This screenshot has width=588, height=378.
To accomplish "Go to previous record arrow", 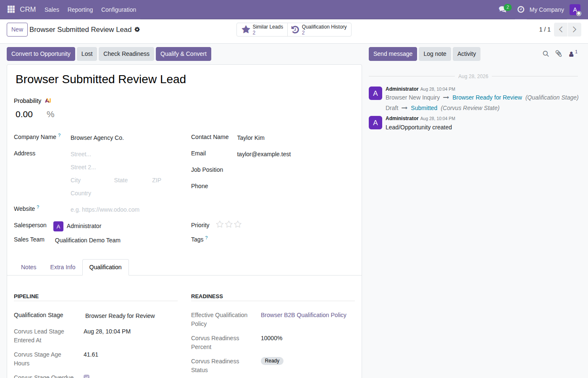I will click(561, 29).
